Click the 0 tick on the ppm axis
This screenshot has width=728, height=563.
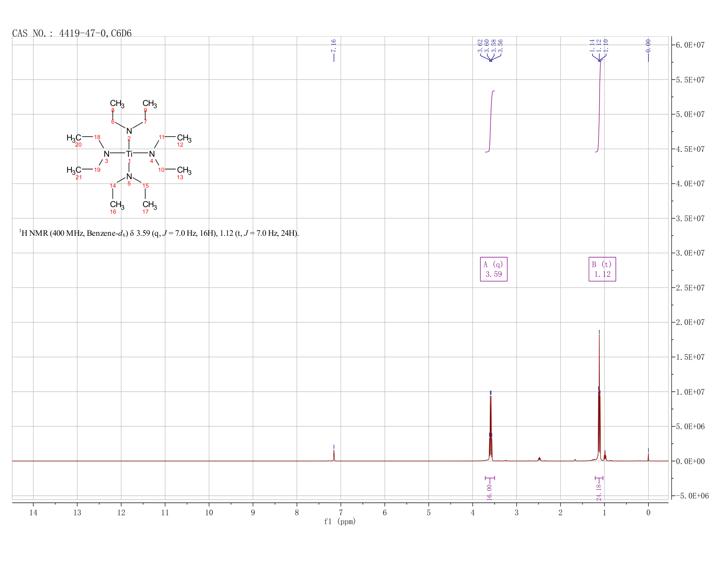[x=648, y=512]
